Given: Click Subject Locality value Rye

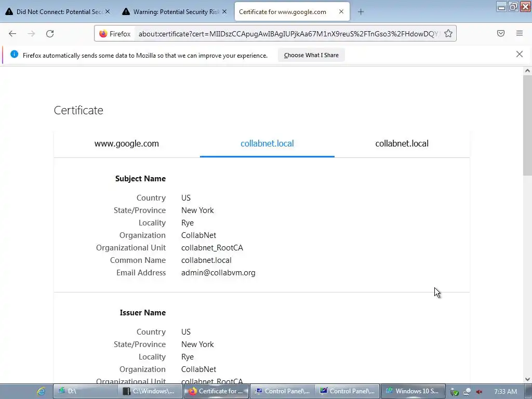Looking at the screenshot, I should [187, 223].
